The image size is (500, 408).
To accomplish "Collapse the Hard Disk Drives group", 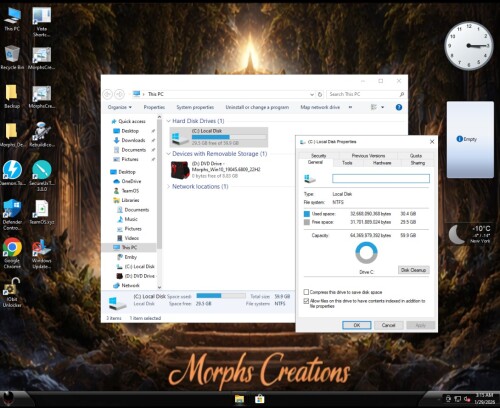I will click(169, 121).
